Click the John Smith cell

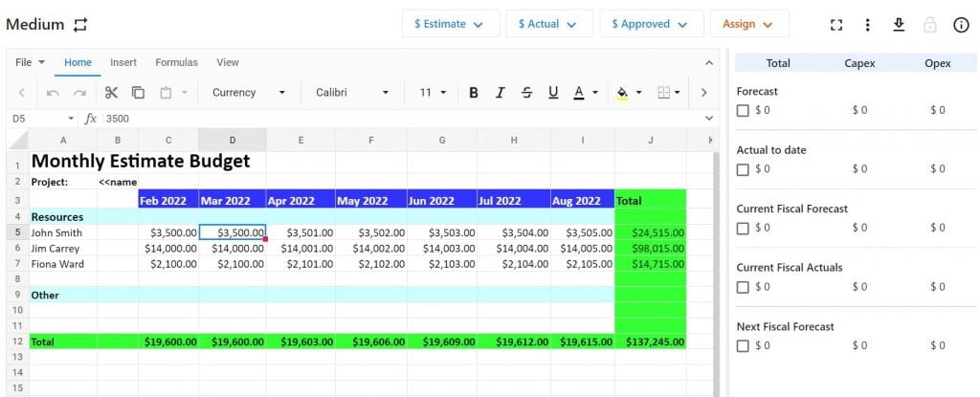[x=63, y=232]
